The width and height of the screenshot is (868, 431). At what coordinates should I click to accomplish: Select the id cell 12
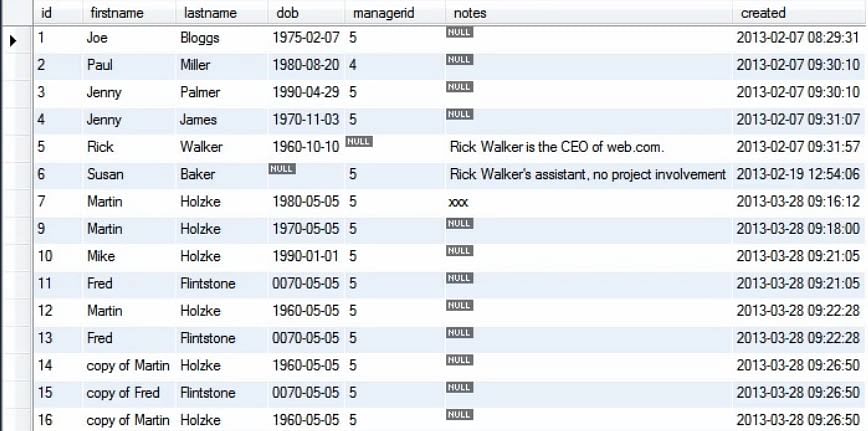pos(44,311)
